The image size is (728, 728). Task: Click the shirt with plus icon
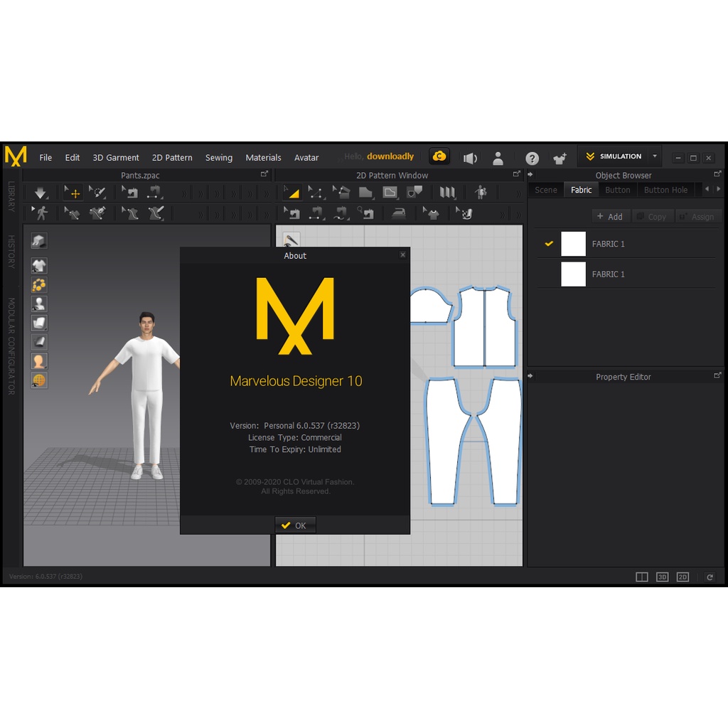[560, 159]
